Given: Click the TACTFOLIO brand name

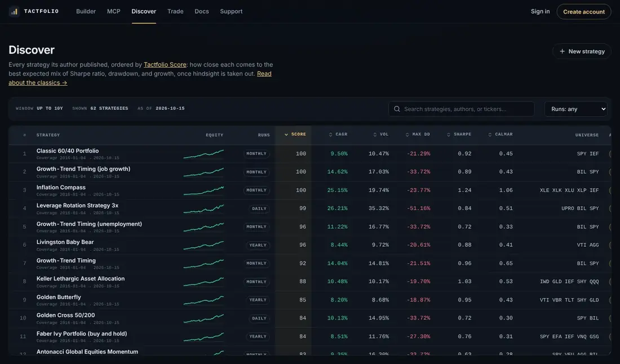Looking at the screenshot, I should coord(41,11).
